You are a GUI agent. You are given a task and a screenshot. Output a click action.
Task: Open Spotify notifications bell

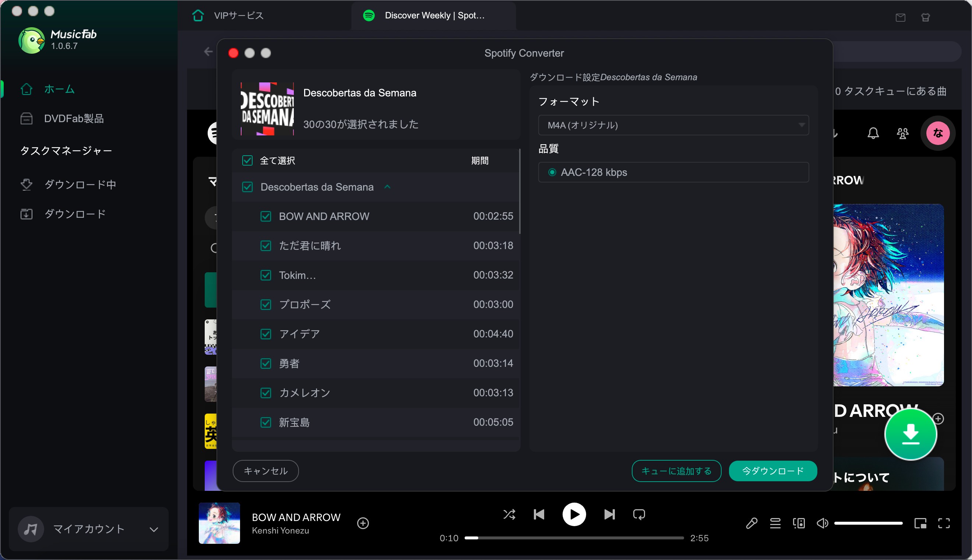(873, 134)
